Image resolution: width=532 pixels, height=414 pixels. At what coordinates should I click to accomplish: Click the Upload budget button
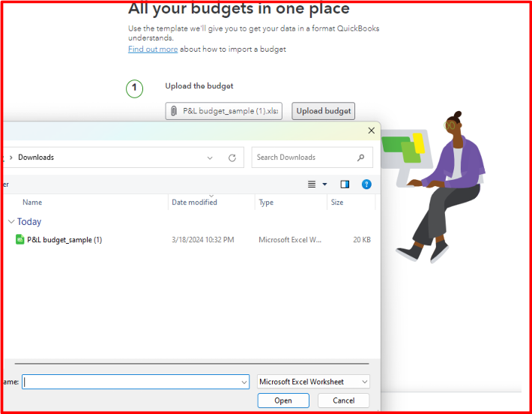324,111
